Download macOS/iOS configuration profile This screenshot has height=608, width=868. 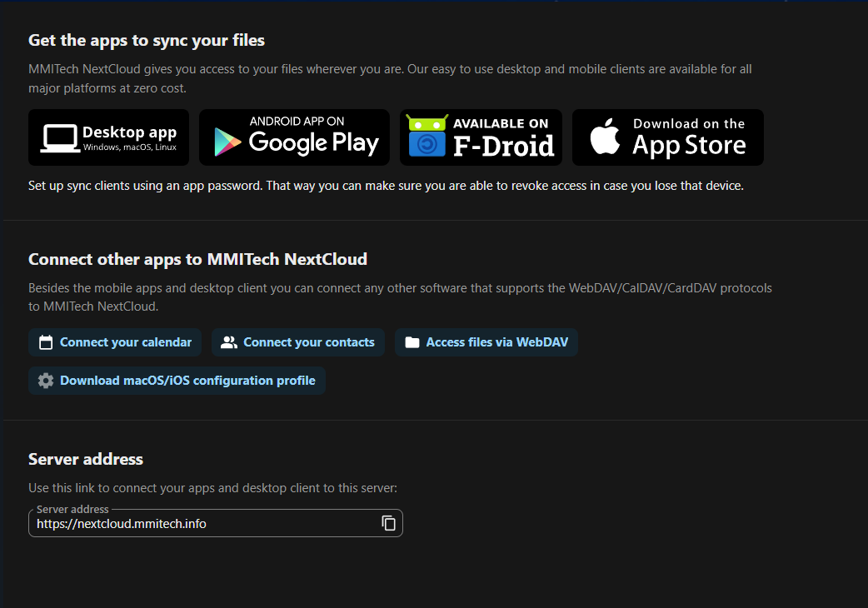(177, 381)
